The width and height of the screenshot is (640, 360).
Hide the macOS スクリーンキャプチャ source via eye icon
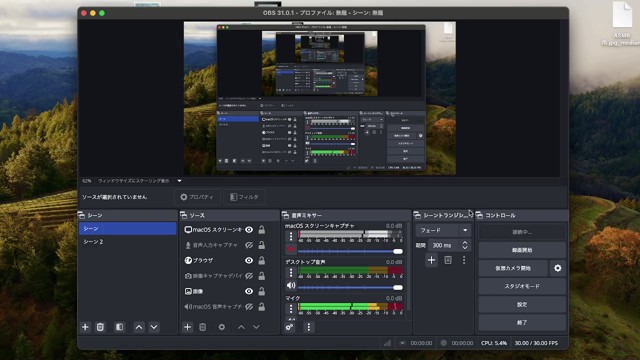[249, 230]
